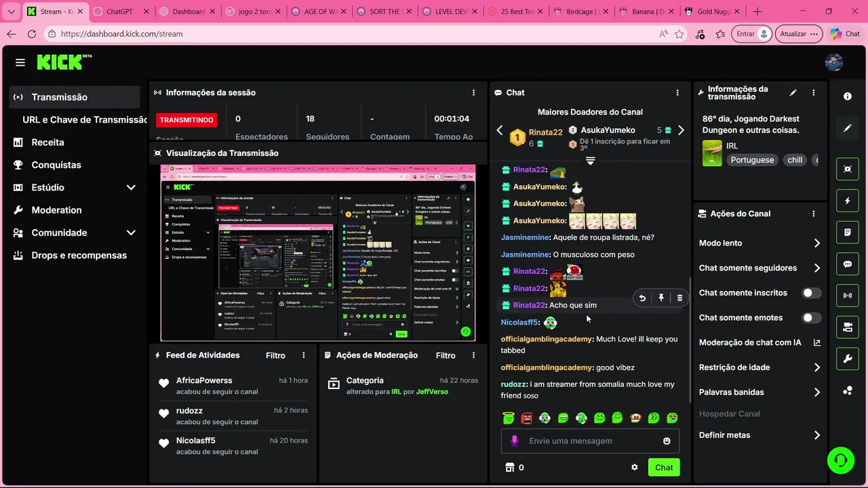This screenshot has height=488, width=868.
Task: Click the lightning bolt icon in right toolbar
Action: pos(848,201)
